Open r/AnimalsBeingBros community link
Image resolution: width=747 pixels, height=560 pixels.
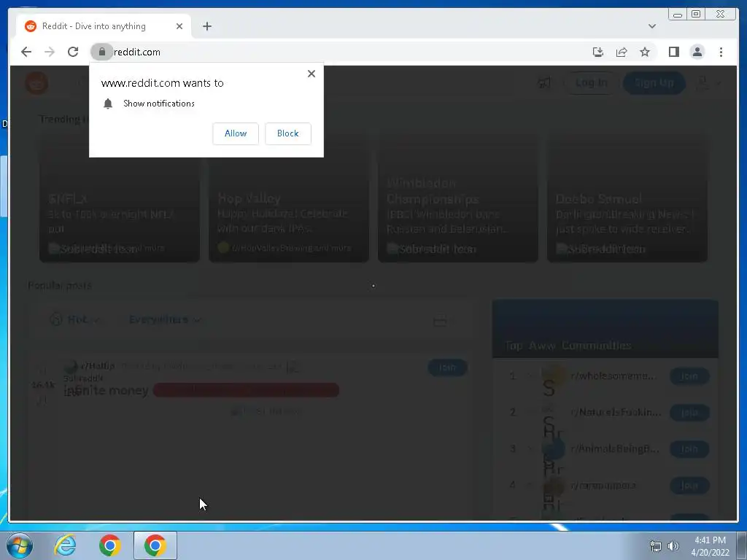[615, 449]
